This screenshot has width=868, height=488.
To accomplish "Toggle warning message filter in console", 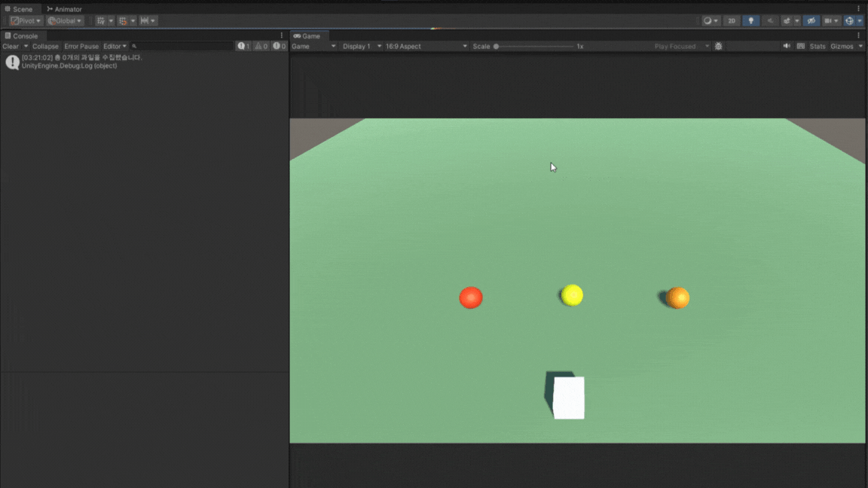I will [x=261, y=47].
